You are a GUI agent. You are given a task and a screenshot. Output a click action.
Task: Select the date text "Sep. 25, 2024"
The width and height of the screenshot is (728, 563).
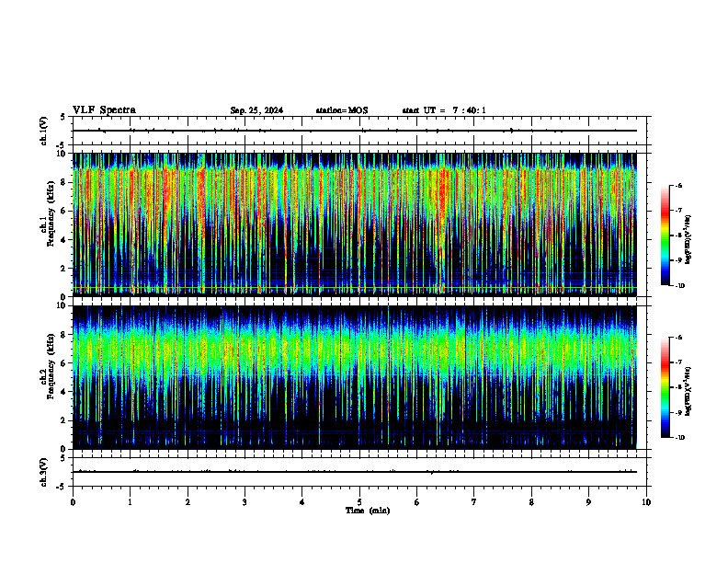point(256,110)
